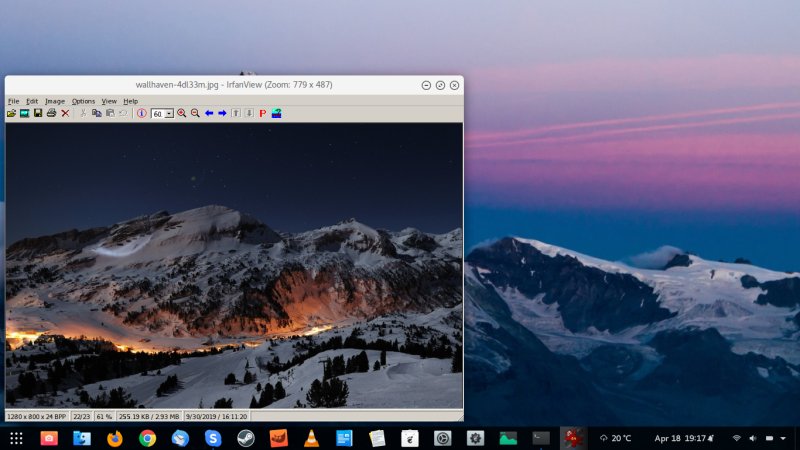Viewport: 800px width, 450px height.
Task: Select next page with down arrow icon
Action: (249, 113)
